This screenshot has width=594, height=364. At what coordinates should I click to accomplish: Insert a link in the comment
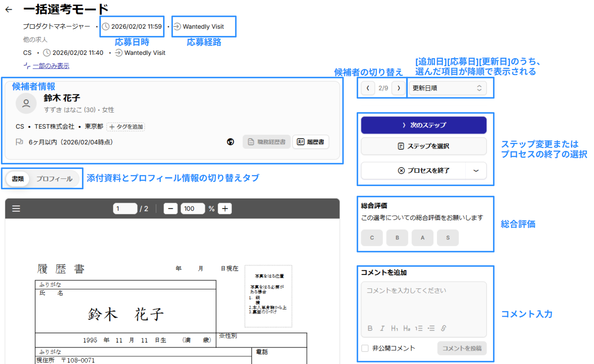443,328
